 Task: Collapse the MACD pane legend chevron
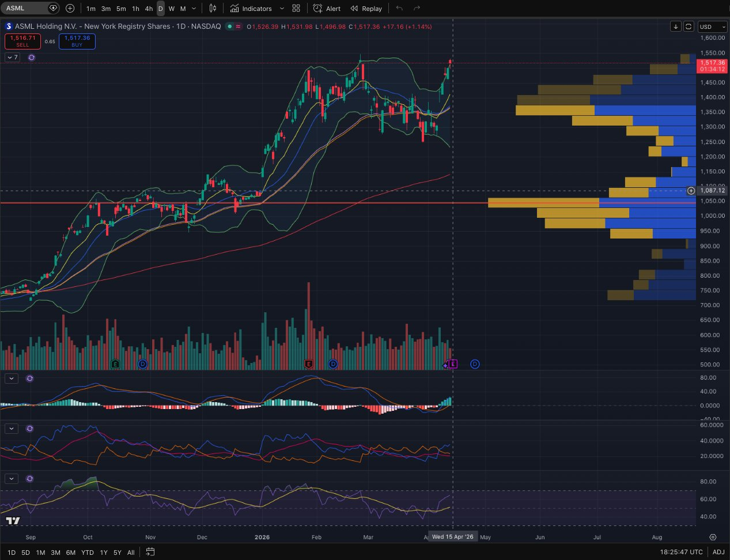coord(12,379)
